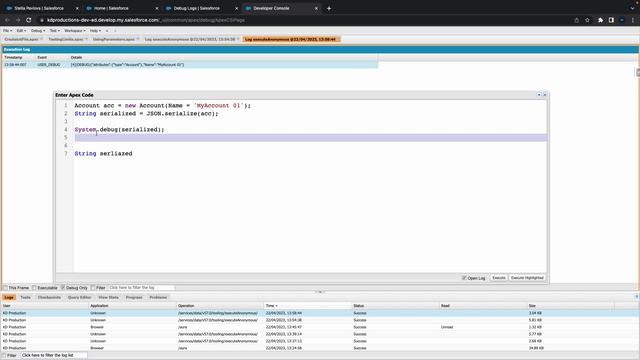Screen dimensions: 640x360
Task: Switch to the Tests panel tab
Action: tap(25, 298)
